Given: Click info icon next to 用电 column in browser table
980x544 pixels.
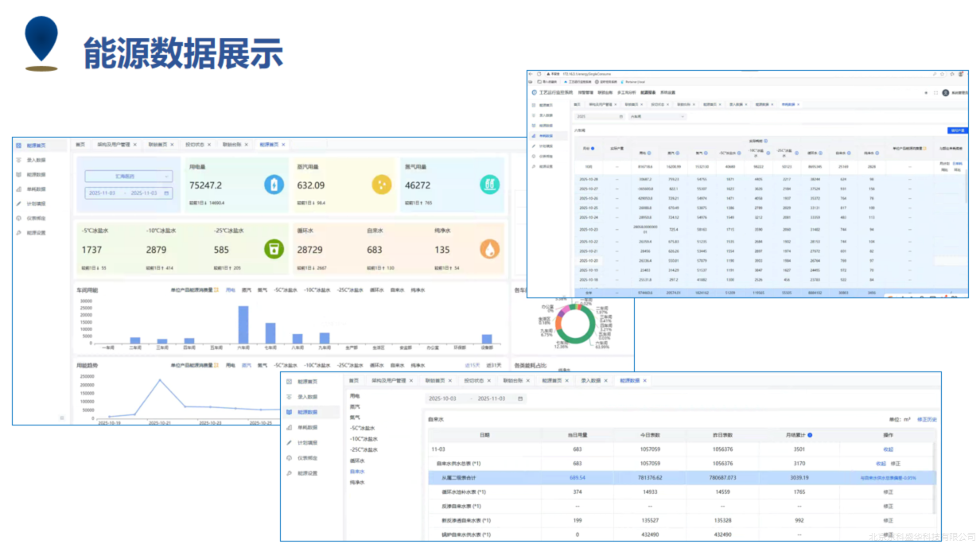Looking at the screenshot, I should coord(650,153).
